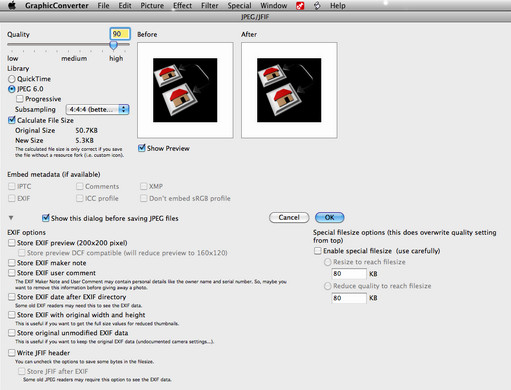The width and height of the screenshot is (511, 390).
Task: Click the Quality slider handle
Action: tap(114, 45)
